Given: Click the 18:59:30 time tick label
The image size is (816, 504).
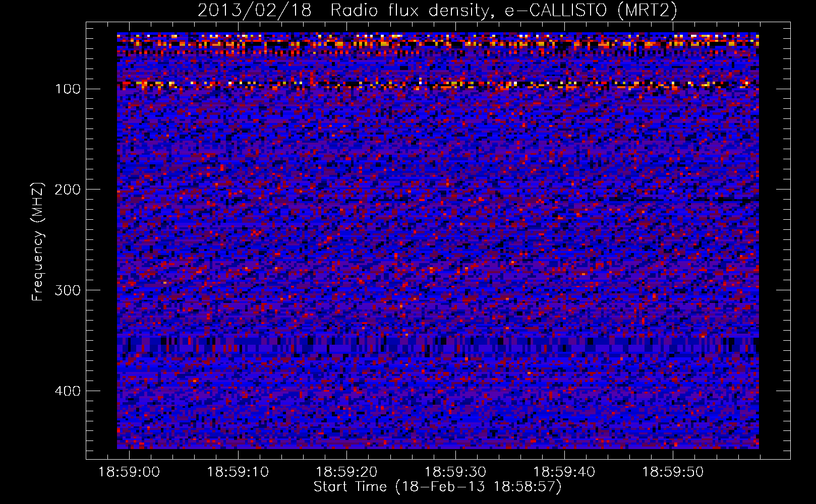Looking at the screenshot, I should pos(455,472).
